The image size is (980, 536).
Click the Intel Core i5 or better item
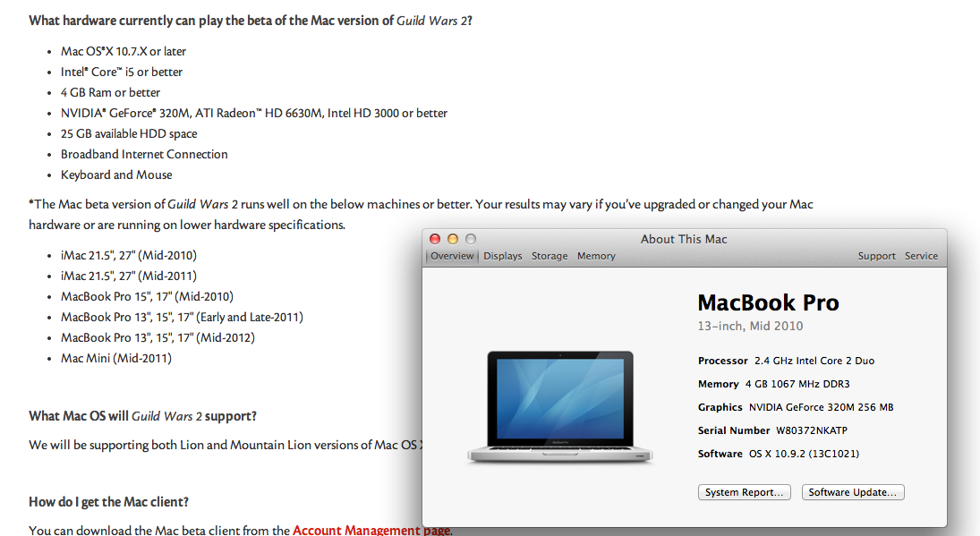(x=121, y=72)
